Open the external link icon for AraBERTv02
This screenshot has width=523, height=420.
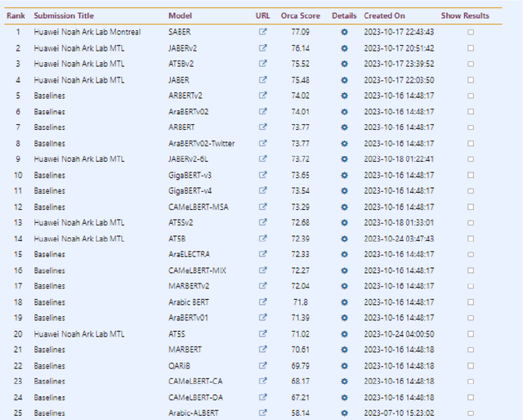262,111
